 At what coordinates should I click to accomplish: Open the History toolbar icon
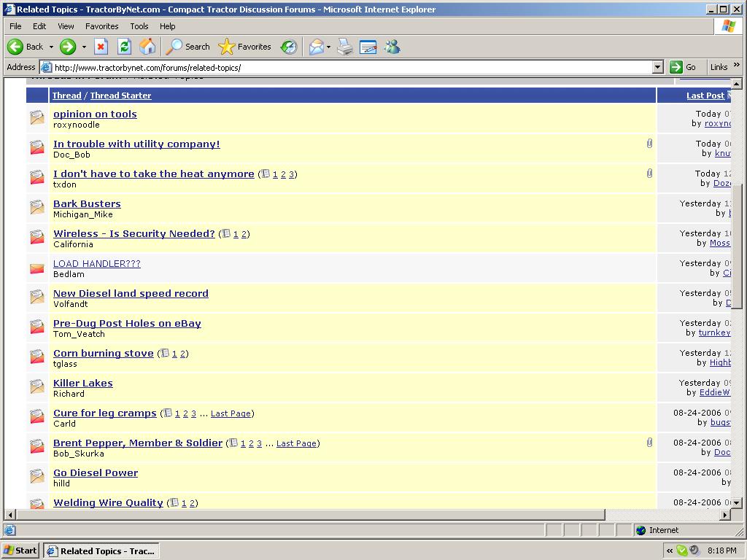[290, 47]
